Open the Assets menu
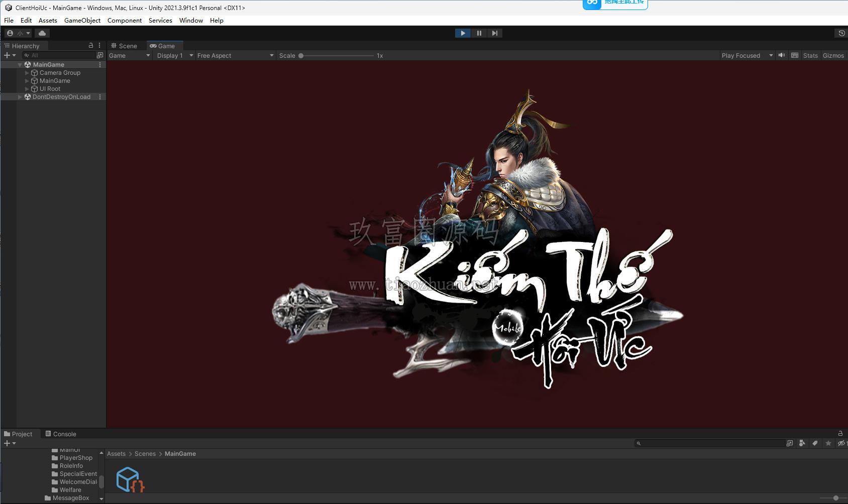This screenshot has width=848, height=504. [48, 21]
